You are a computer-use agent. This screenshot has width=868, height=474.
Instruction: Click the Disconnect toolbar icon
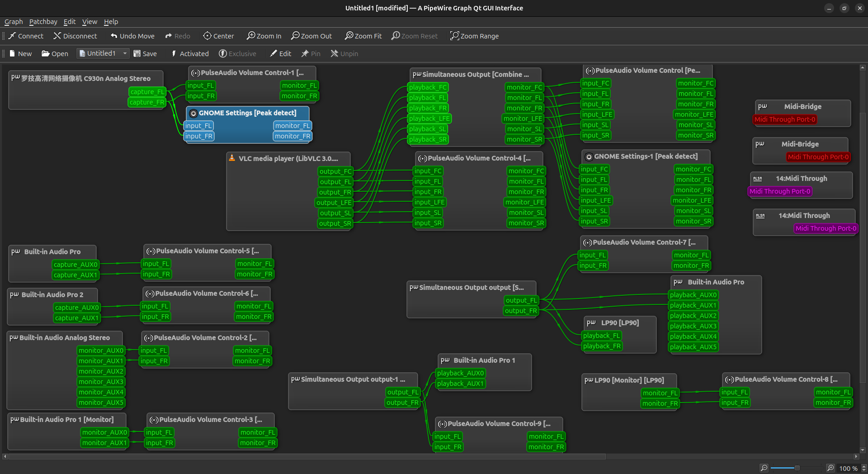57,36
